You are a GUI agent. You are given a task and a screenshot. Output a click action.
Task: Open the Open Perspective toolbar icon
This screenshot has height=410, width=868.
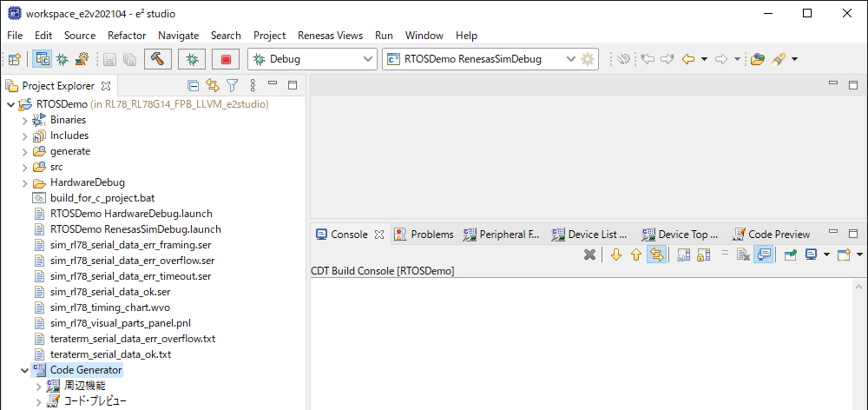click(15, 59)
